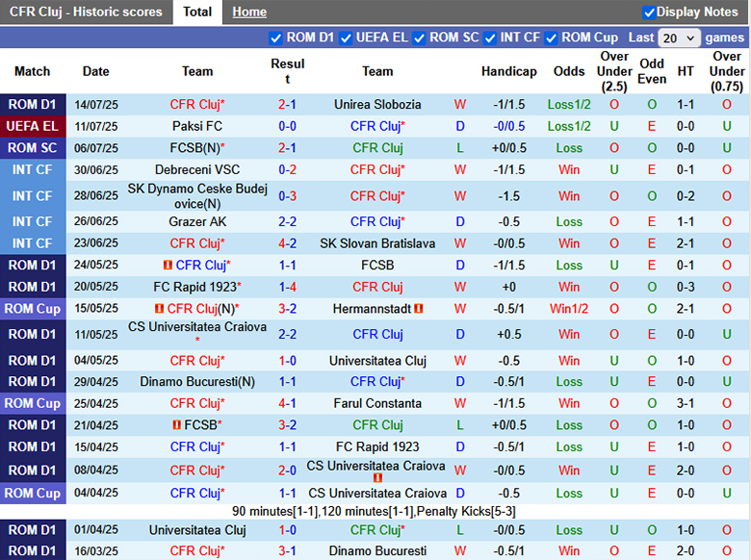The height and width of the screenshot is (560, 751).
Task: Open the 4-2 result against Slovan Bratislava
Action: (x=287, y=243)
